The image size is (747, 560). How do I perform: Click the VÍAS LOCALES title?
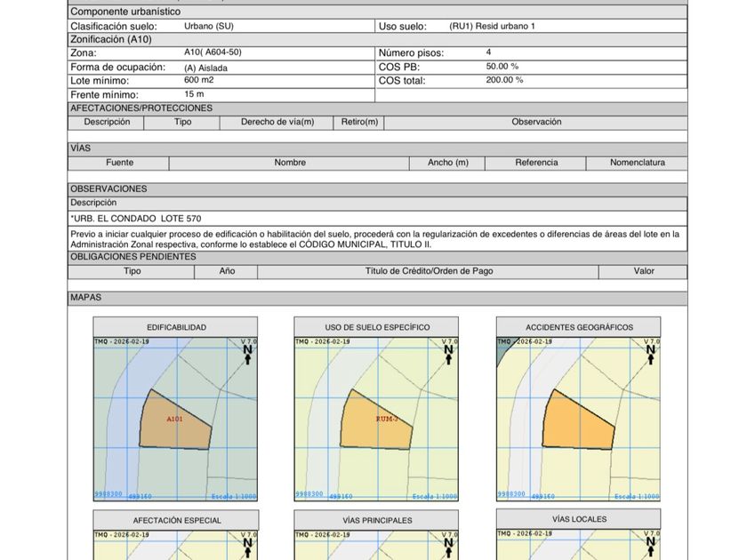tap(579, 519)
